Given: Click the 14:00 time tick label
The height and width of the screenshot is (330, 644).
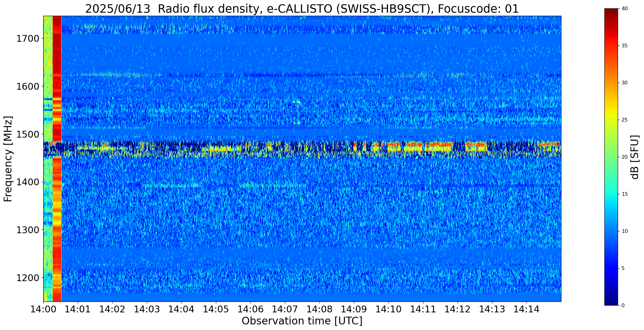Looking at the screenshot, I should (x=43, y=309).
